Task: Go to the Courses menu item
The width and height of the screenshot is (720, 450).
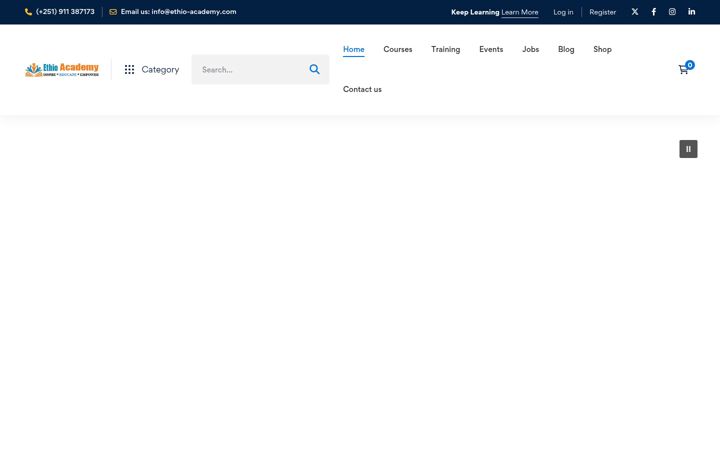Action: coord(398,49)
